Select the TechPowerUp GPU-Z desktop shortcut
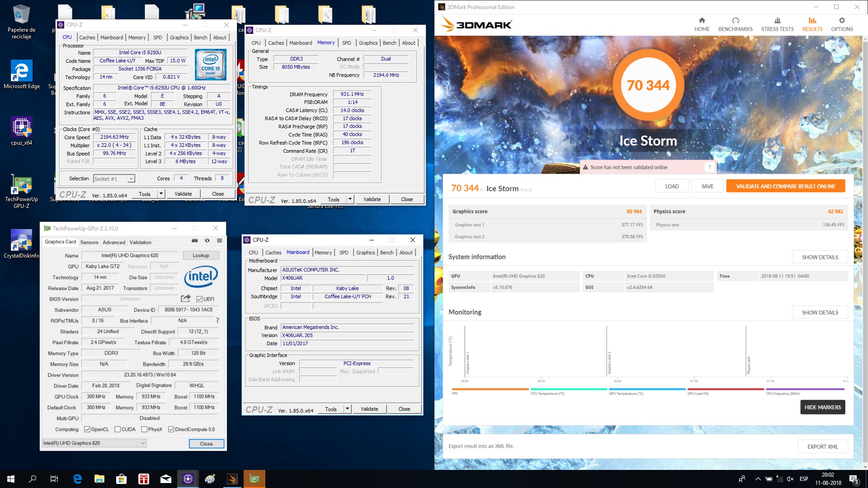Viewport: 868px width, 488px height. click(x=21, y=191)
